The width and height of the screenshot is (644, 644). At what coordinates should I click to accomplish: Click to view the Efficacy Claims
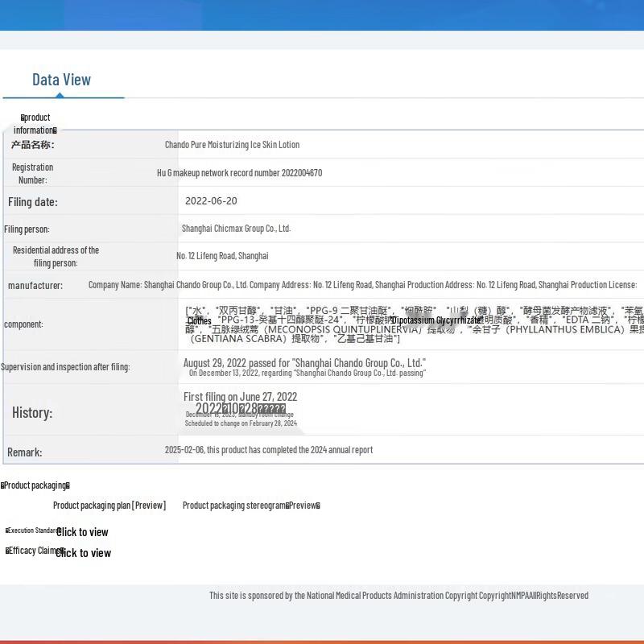(84, 553)
